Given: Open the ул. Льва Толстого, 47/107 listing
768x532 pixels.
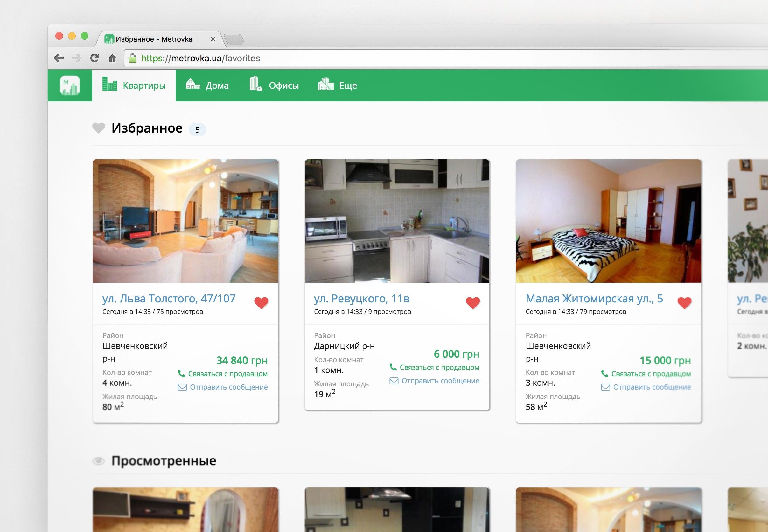Looking at the screenshot, I should click(169, 298).
